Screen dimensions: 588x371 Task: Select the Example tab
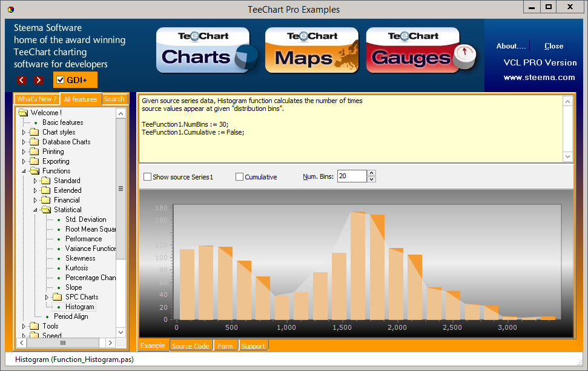click(153, 346)
